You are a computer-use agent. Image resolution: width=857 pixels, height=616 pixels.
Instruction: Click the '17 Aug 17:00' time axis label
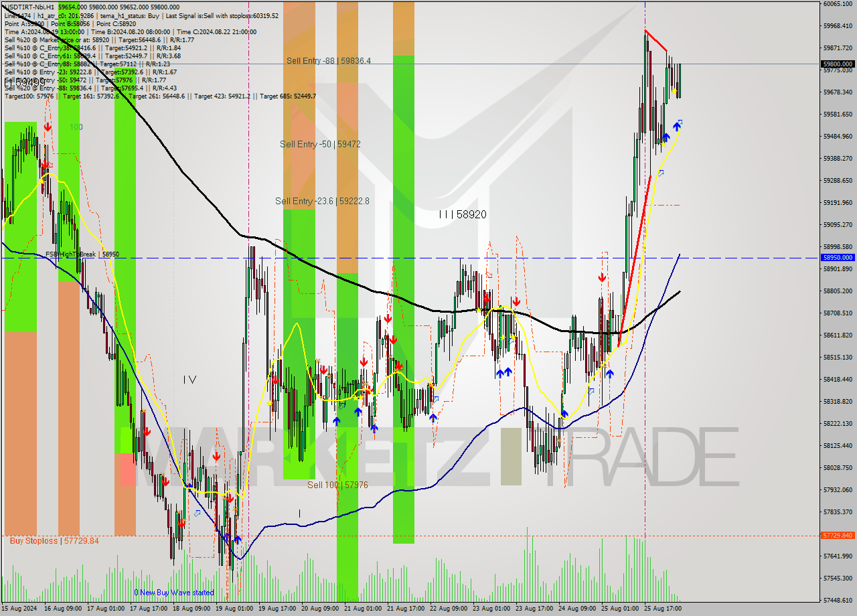(149, 609)
